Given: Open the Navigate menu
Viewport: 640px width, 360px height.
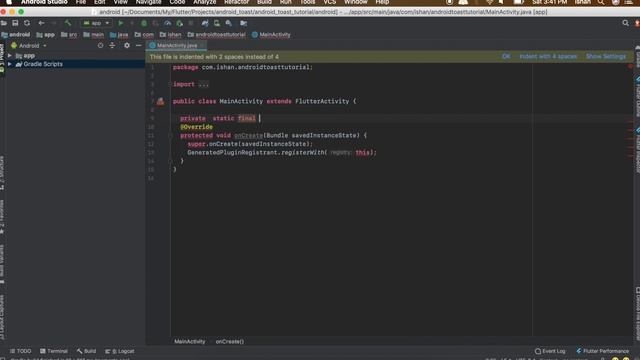Looking at the screenshot, I should click(x=149, y=2).
